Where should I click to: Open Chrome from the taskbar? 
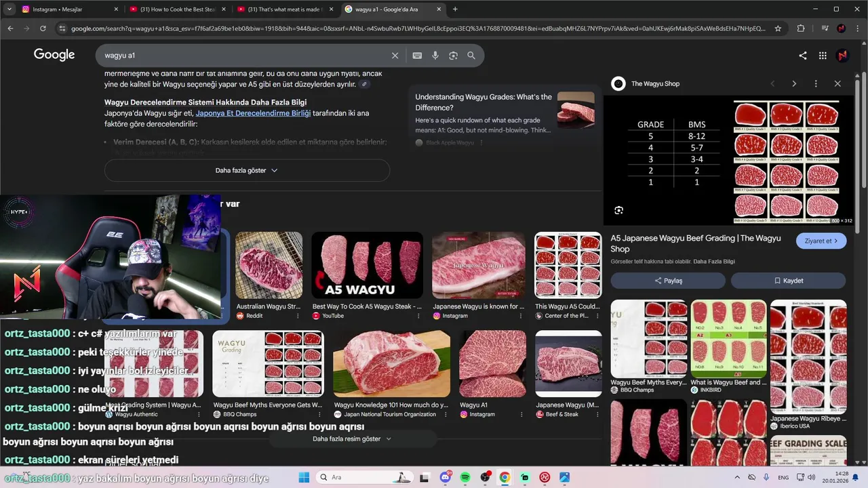point(505,477)
